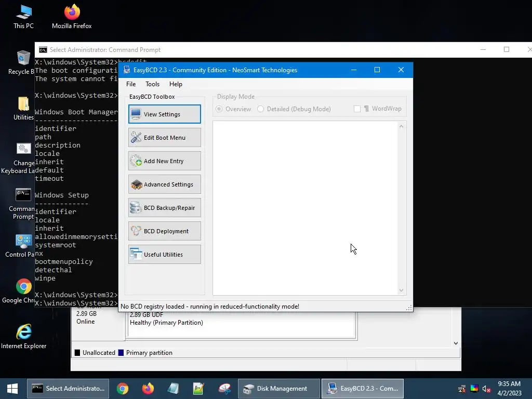Switch to Disk Management taskbar button
The height and width of the screenshot is (399, 532).
click(279, 389)
